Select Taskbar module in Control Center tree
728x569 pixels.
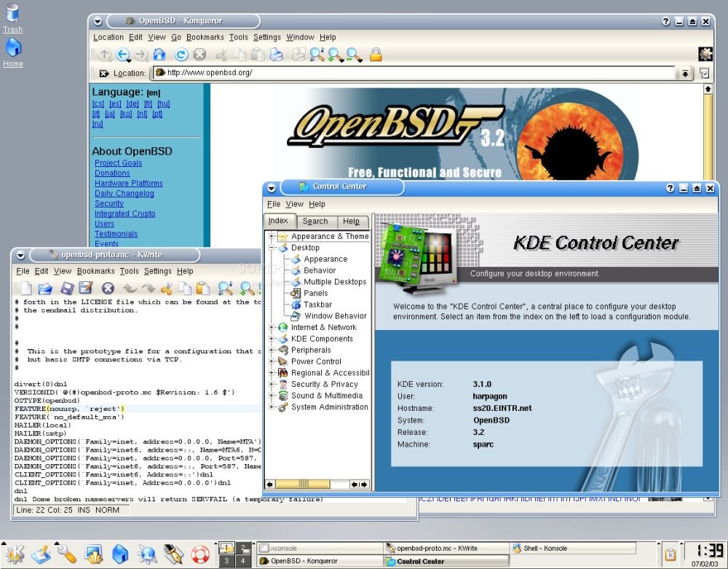click(x=317, y=305)
